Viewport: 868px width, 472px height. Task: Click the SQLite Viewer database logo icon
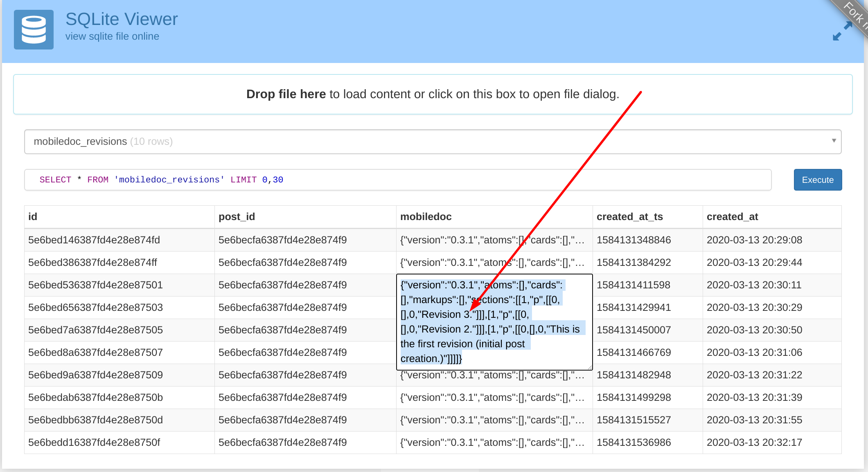pyautogui.click(x=34, y=30)
